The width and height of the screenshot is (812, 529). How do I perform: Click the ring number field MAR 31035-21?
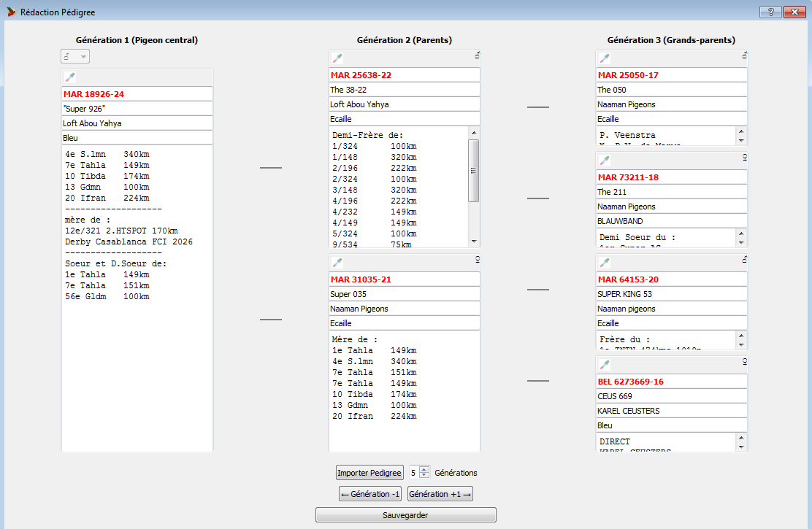click(405, 279)
